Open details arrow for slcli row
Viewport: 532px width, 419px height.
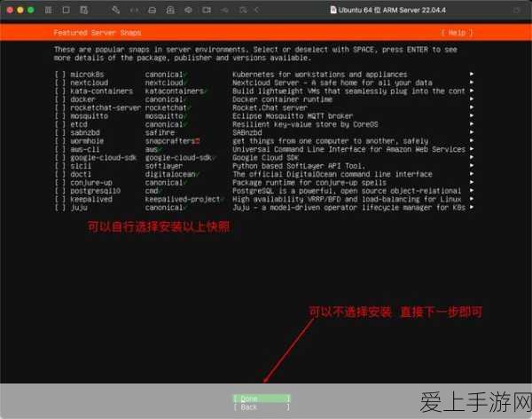pyautogui.click(x=472, y=165)
